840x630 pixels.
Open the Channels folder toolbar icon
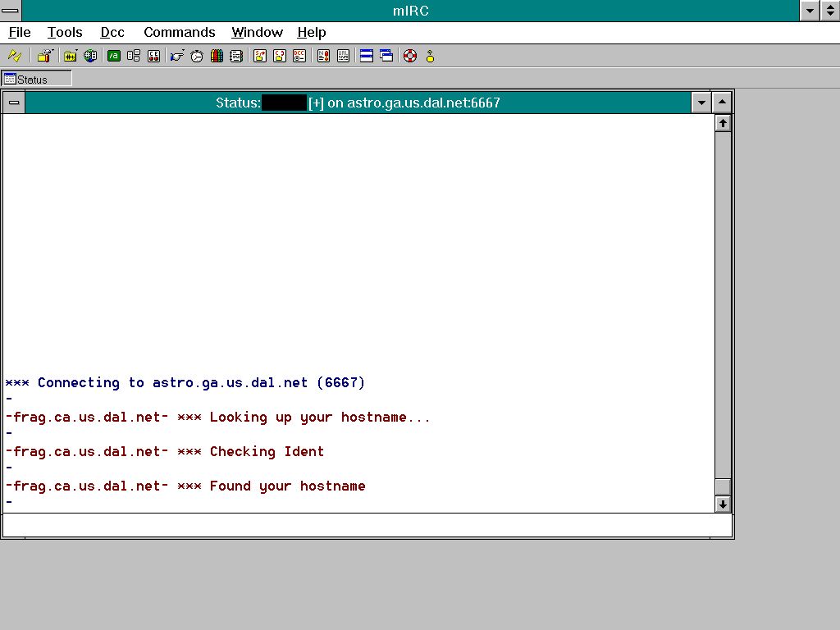point(71,56)
